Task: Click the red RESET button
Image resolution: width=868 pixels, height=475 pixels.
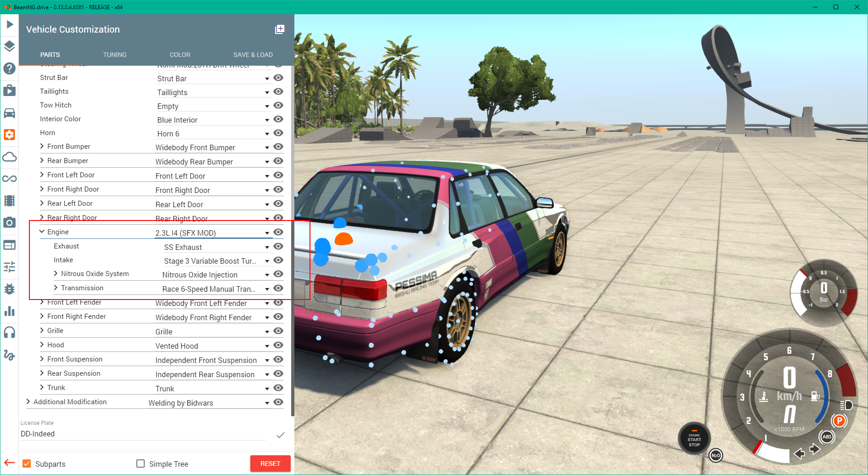Action: [x=270, y=464]
